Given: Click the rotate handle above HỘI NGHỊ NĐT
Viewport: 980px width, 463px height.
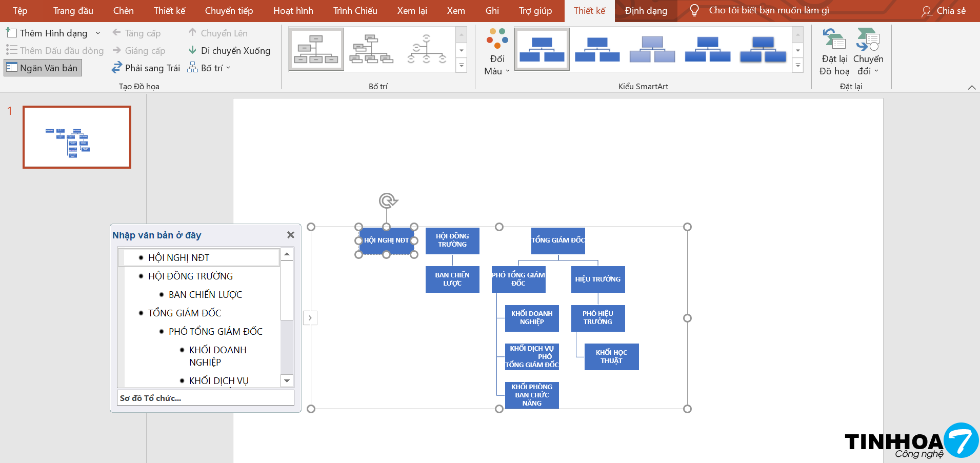Looking at the screenshot, I should point(388,200).
